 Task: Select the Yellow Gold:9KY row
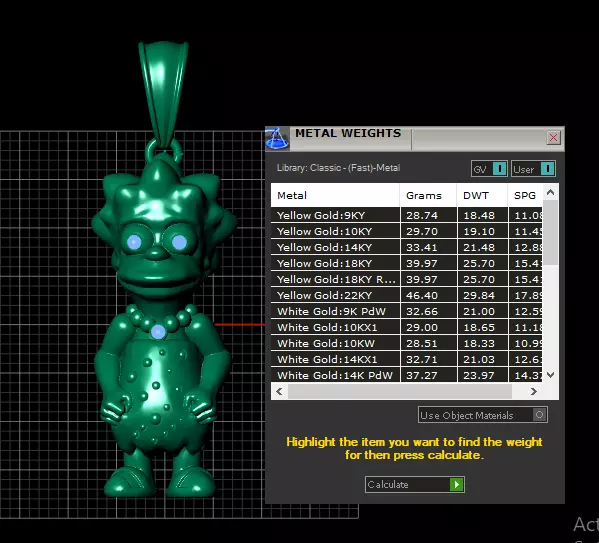[406, 215]
